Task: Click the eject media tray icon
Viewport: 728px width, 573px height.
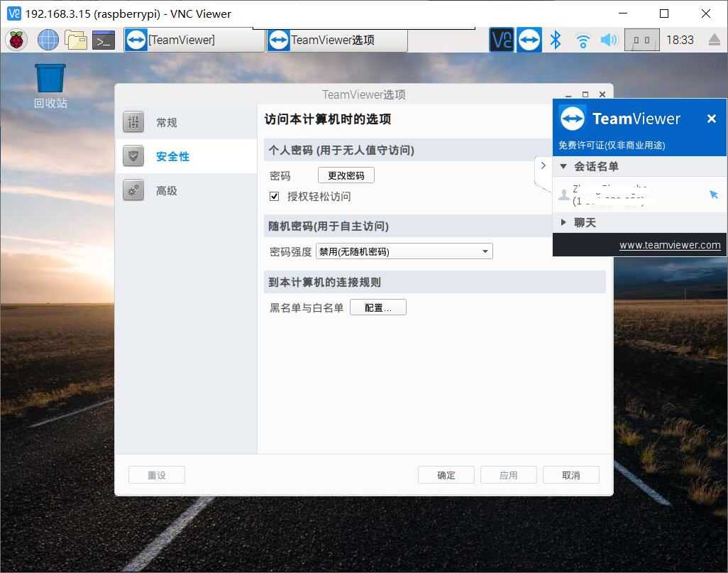Action: (715, 40)
